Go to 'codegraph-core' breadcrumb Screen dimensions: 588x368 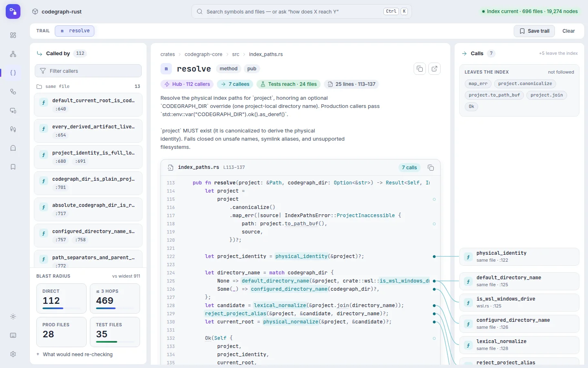click(203, 54)
